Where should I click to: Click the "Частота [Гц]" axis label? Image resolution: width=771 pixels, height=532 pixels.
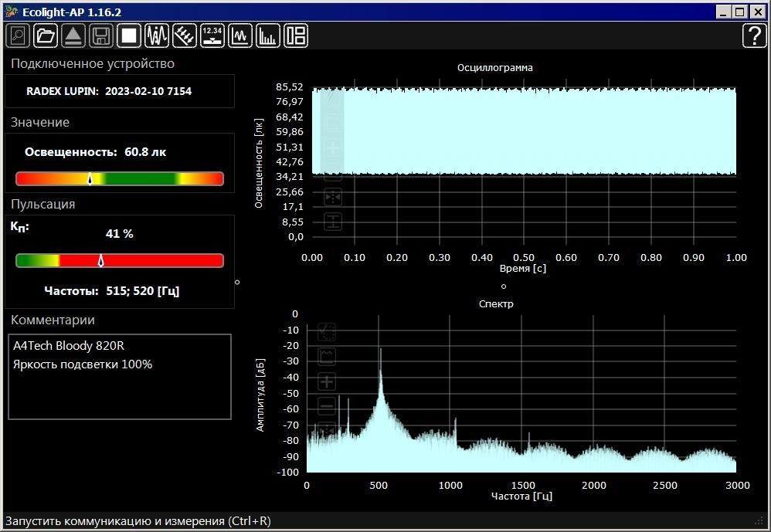521,496
